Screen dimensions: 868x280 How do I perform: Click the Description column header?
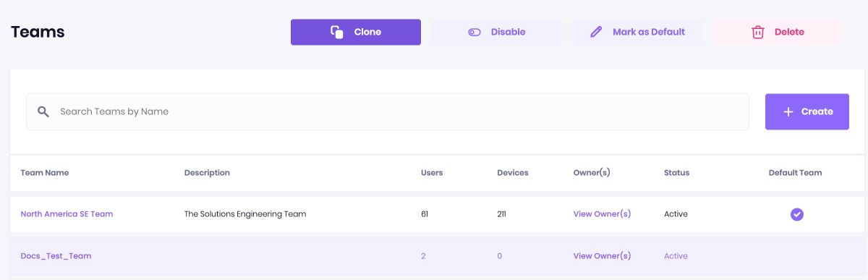pyautogui.click(x=207, y=173)
